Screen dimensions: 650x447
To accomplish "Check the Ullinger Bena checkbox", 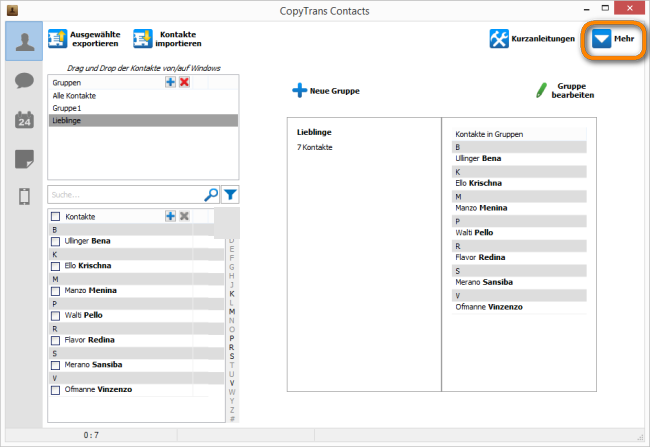I will point(55,241).
